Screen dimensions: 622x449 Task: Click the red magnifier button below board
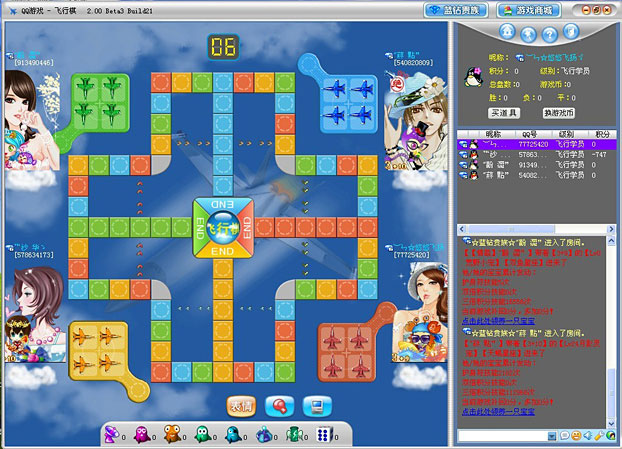(280, 406)
